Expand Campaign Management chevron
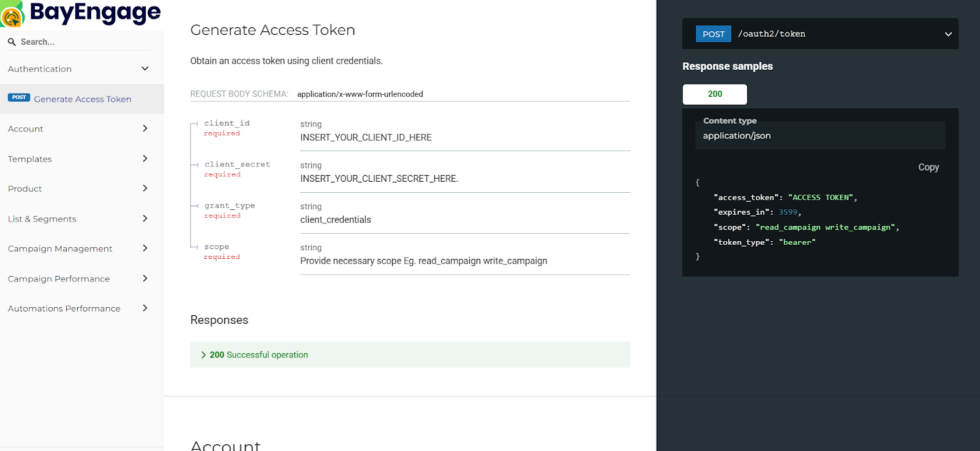 point(145,248)
